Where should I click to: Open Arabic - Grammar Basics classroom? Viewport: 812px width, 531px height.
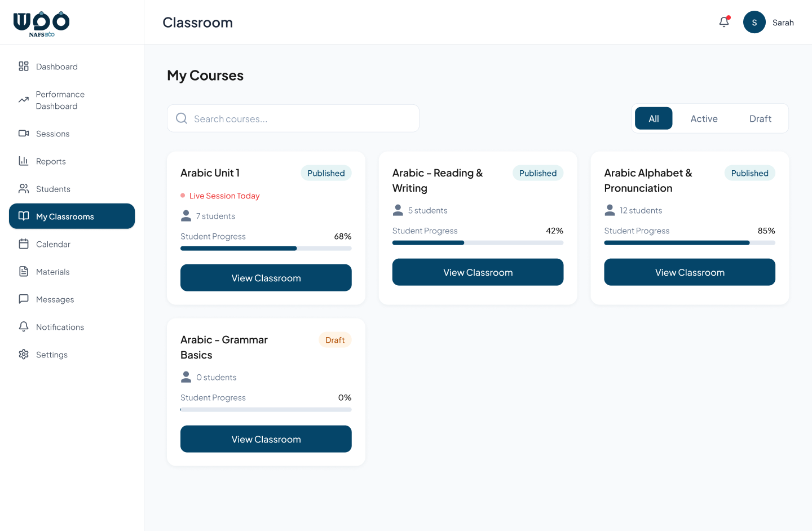(x=266, y=439)
